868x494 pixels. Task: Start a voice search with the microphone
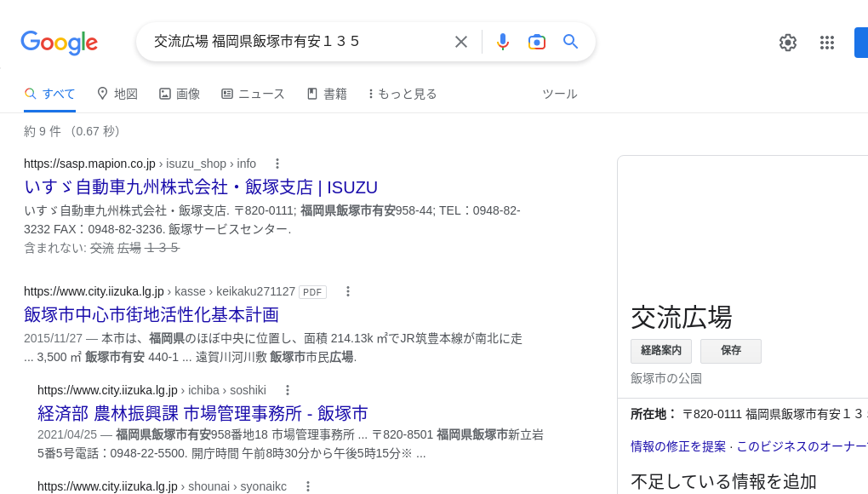pos(503,42)
